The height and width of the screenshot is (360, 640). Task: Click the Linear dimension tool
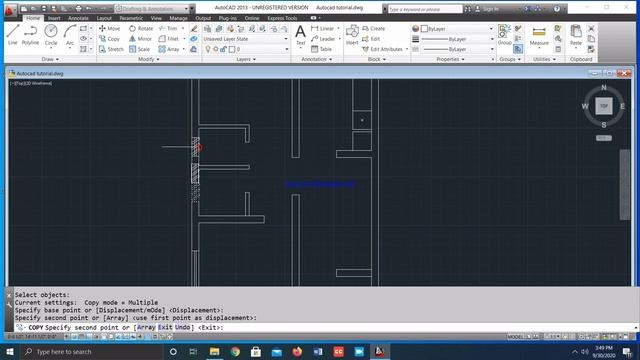click(x=322, y=29)
